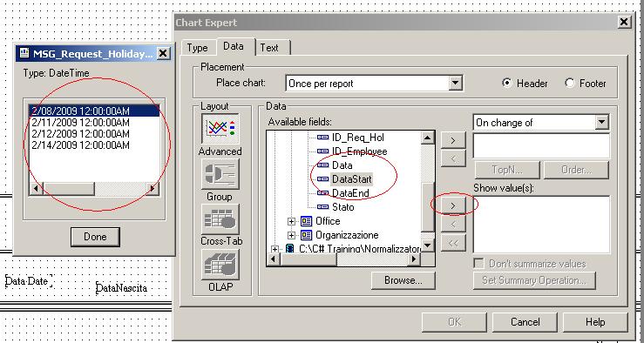Select the DataStart field icon
Viewport: 644px width, 343px height.
322,179
